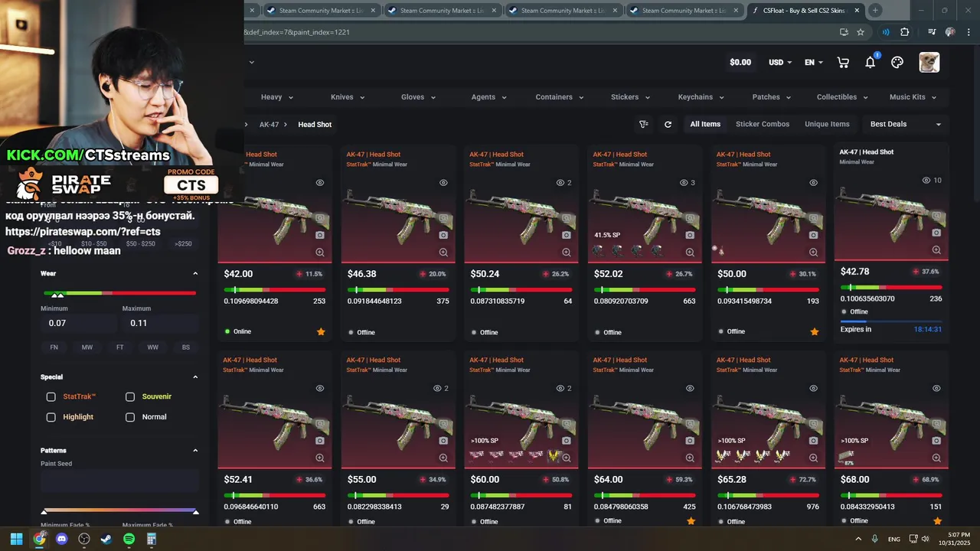Open the Containers category menu
The height and width of the screenshot is (551, 980).
[x=560, y=97]
